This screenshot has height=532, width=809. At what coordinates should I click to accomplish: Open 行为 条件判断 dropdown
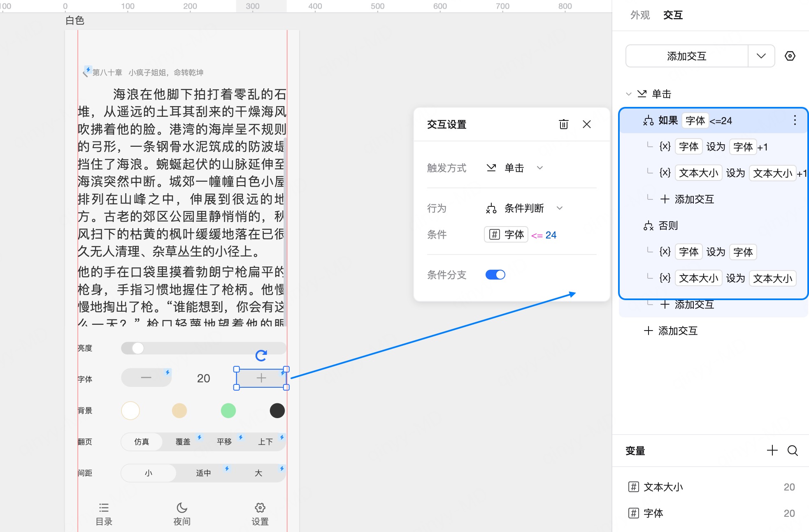pos(524,208)
